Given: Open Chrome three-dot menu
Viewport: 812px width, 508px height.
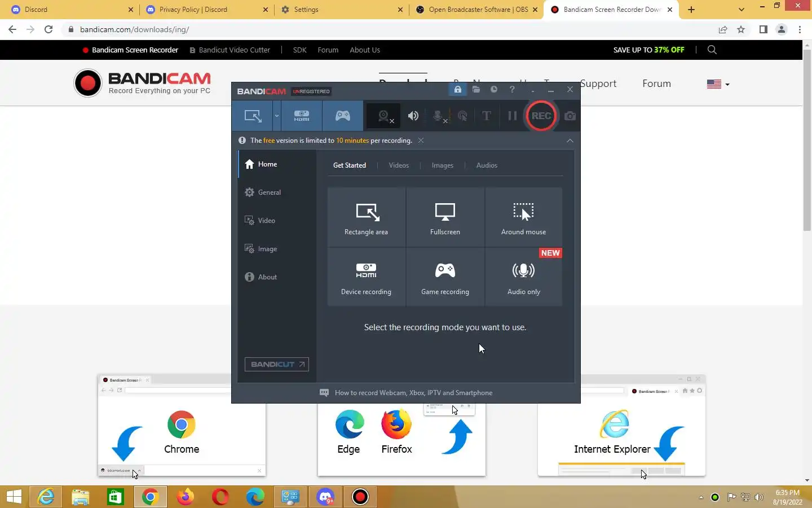Looking at the screenshot, I should [x=800, y=29].
